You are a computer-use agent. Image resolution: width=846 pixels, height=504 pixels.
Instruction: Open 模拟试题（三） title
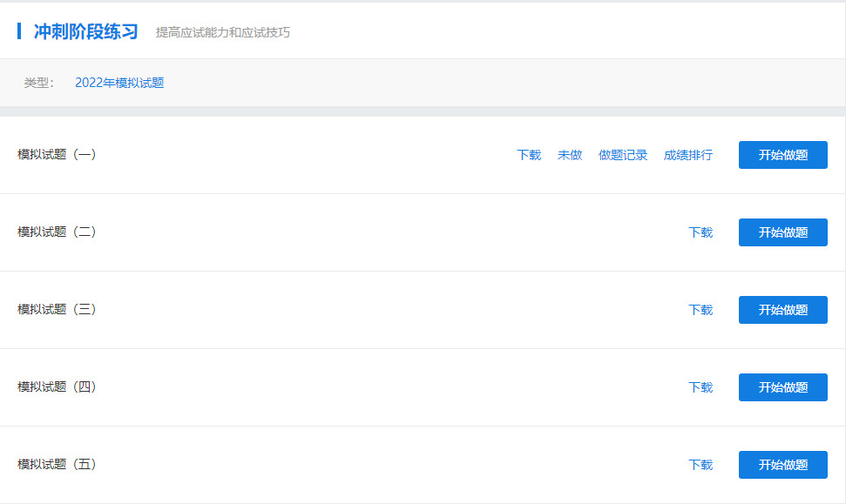[57, 309]
